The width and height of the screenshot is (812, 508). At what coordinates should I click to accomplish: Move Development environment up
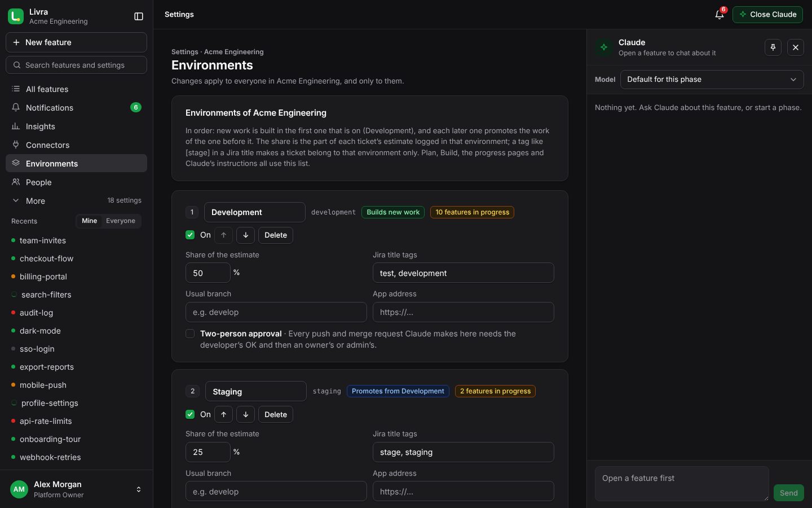tap(224, 235)
